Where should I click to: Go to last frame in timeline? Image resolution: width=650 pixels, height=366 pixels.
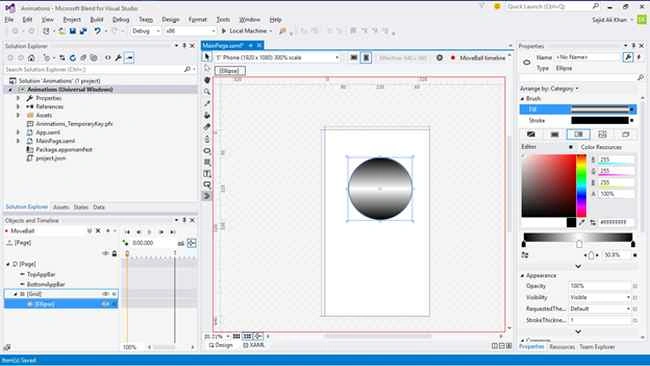(172, 232)
